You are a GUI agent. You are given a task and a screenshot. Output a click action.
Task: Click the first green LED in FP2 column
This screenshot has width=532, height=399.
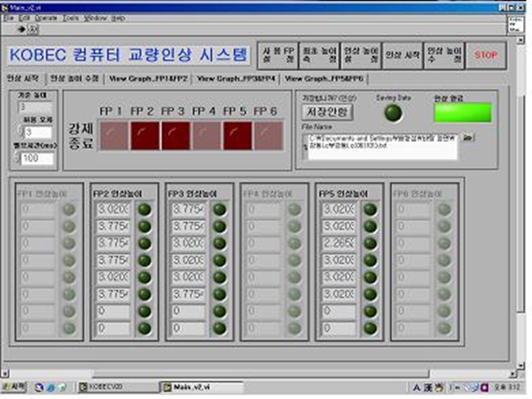click(145, 210)
